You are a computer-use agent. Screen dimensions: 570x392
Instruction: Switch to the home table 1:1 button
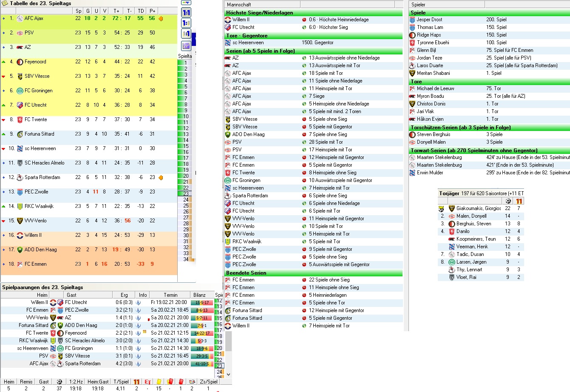click(x=186, y=23)
